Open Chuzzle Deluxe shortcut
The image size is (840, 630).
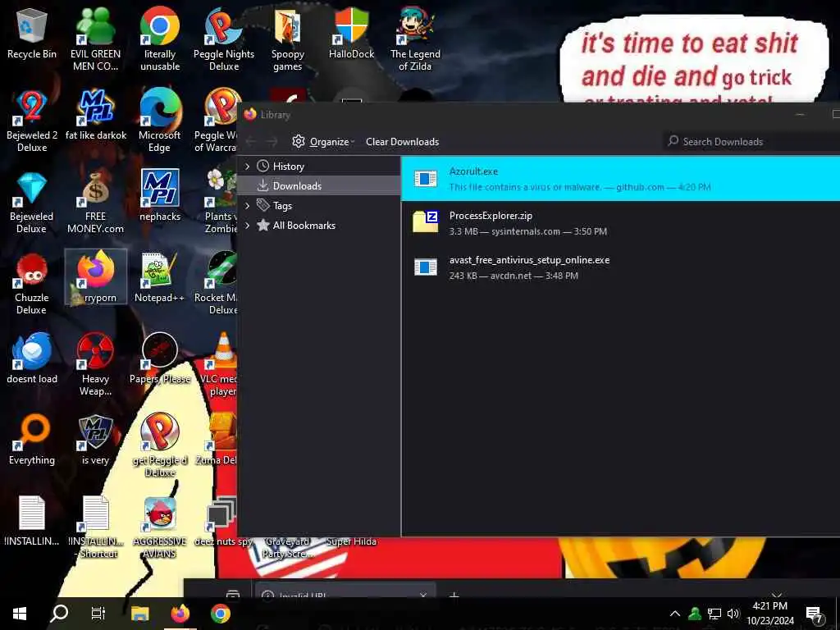[x=32, y=283]
